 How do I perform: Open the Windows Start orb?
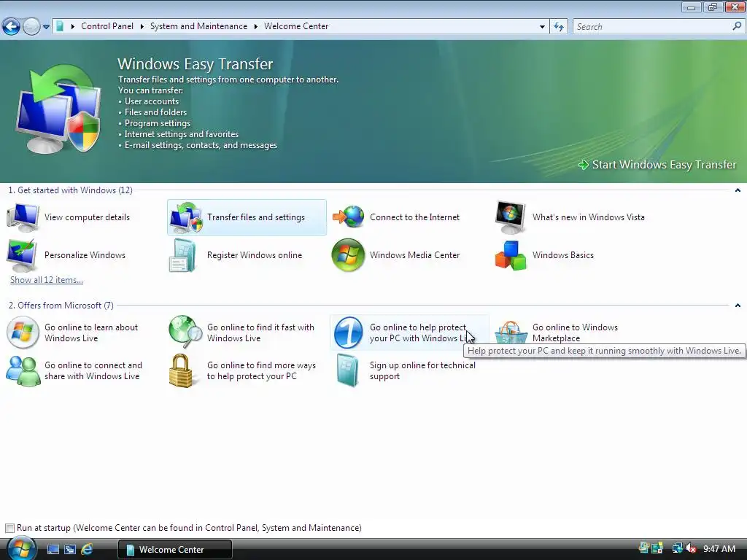coord(21,548)
